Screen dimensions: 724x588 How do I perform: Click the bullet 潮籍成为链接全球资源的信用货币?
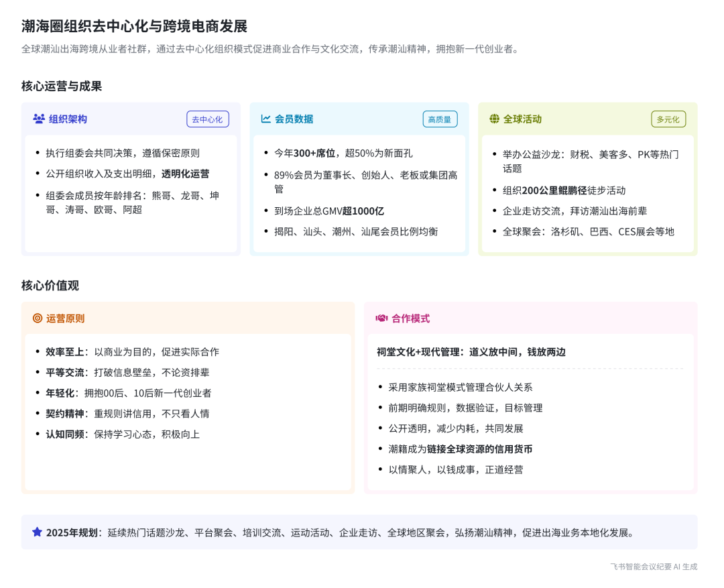click(x=461, y=449)
